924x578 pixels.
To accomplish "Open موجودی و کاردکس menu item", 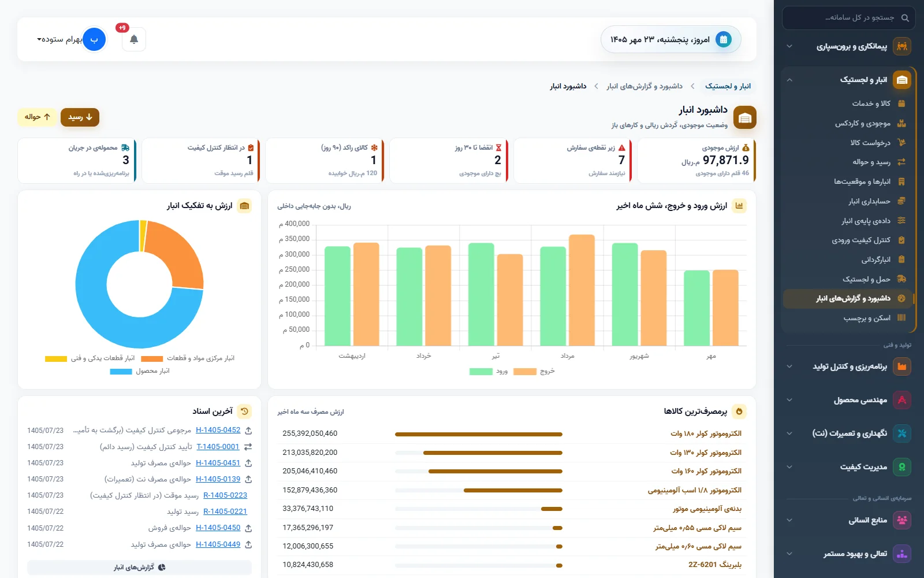I will (x=848, y=123).
